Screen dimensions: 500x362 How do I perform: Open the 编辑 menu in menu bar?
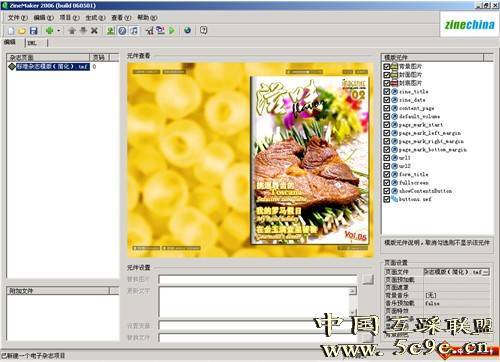(x=43, y=17)
